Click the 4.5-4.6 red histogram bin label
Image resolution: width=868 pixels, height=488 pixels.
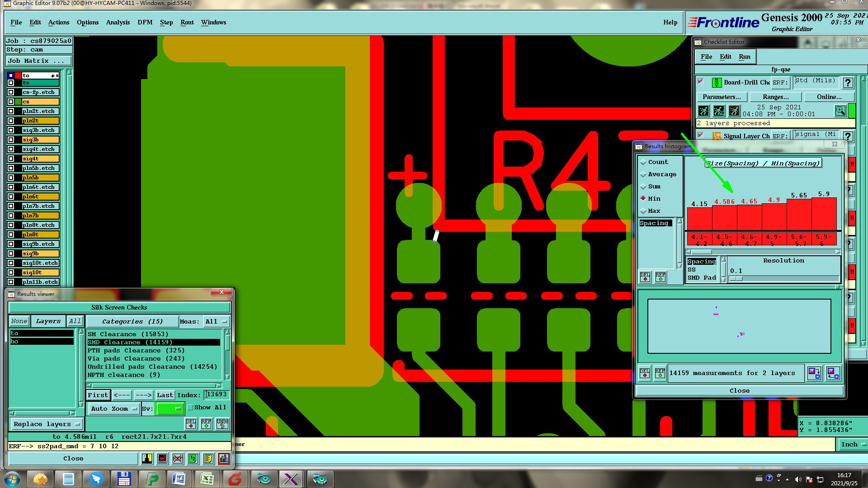(724, 239)
